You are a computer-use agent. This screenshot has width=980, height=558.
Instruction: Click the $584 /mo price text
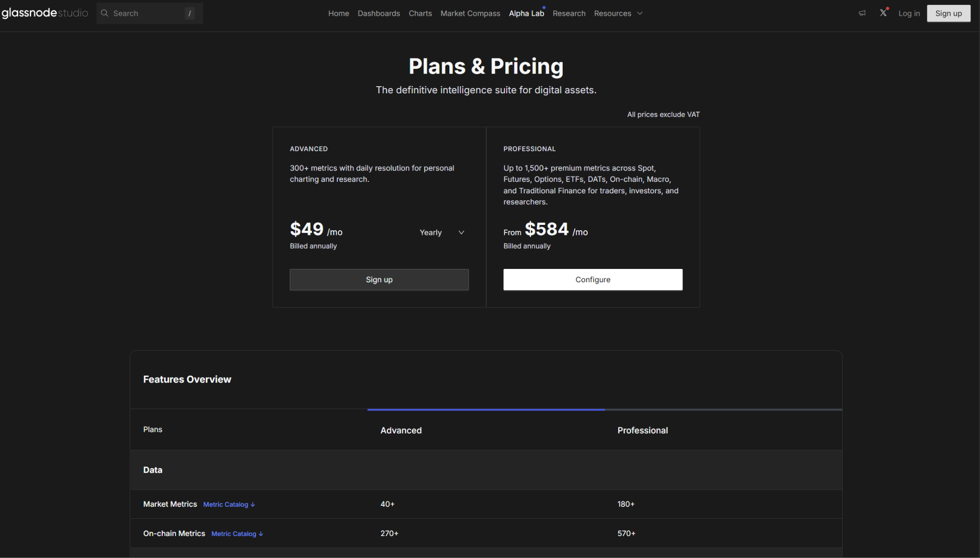pos(556,230)
